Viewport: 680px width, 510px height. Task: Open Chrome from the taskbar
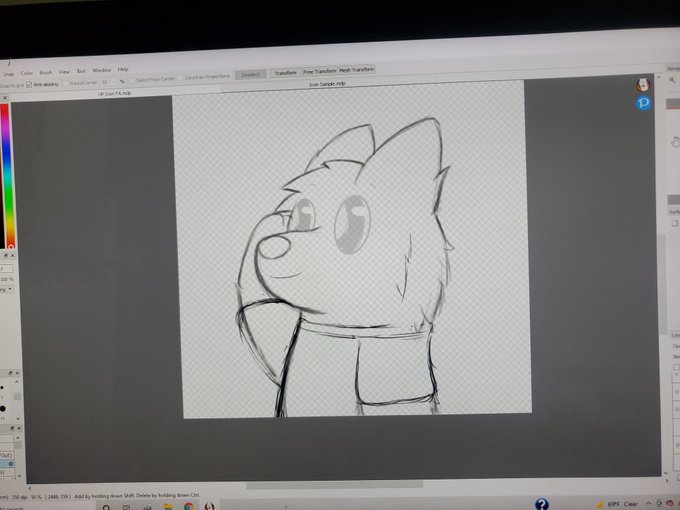tap(188, 507)
